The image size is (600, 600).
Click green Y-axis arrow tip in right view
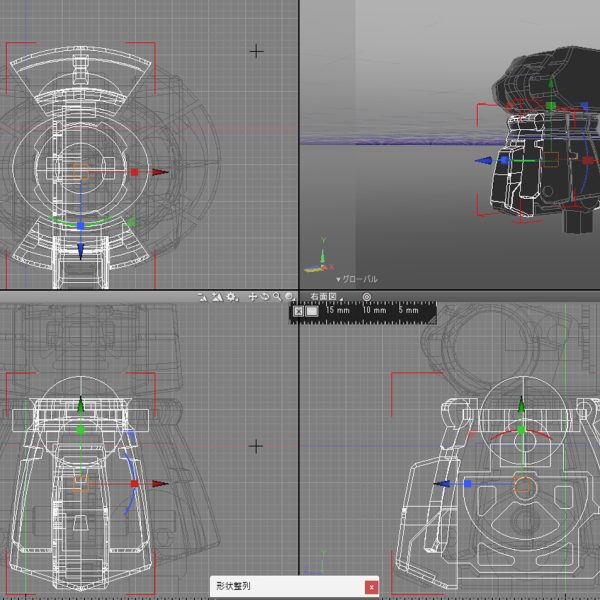click(x=521, y=405)
